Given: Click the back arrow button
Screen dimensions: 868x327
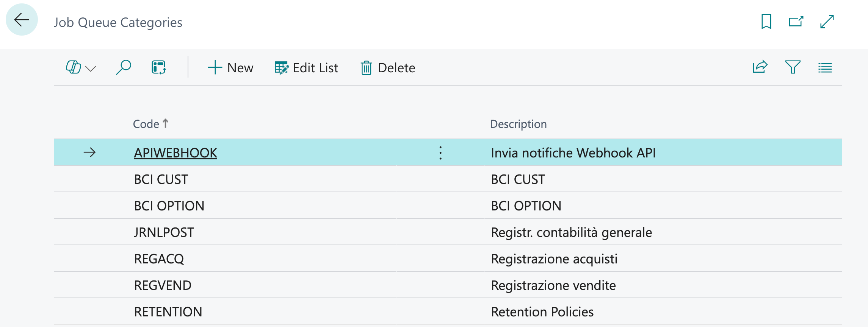Looking at the screenshot, I should [22, 20].
